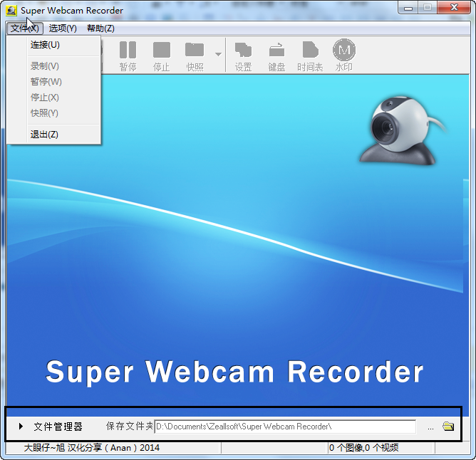This screenshot has height=460, width=476.
Task: Click status text '大眼仔~旭 汉化分享'
Action: point(63,448)
